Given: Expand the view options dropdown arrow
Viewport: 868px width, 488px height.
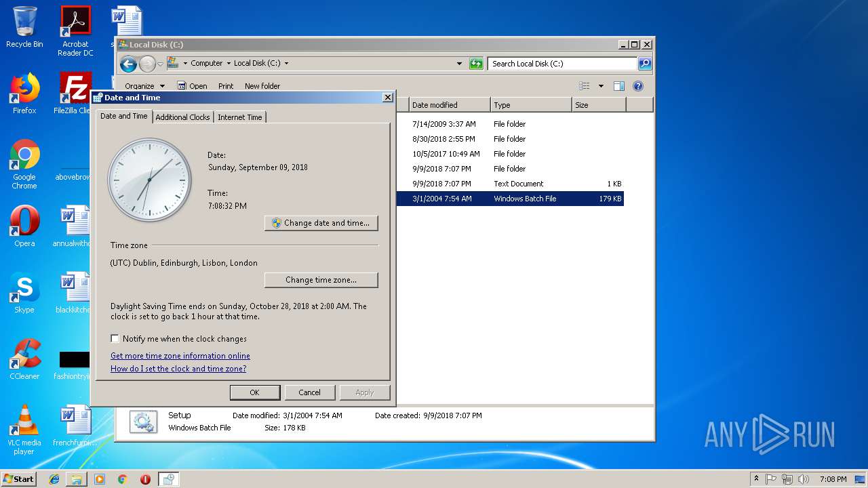Looking at the screenshot, I should pyautogui.click(x=601, y=86).
